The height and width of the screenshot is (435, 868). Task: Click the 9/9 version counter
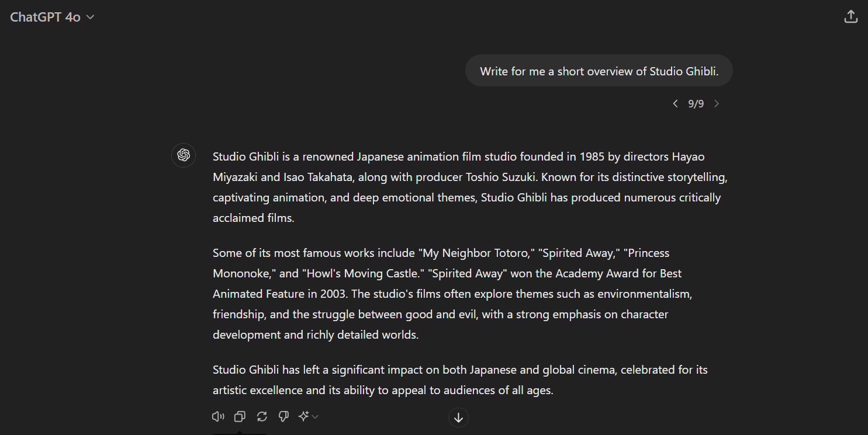(x=696, y=104)
